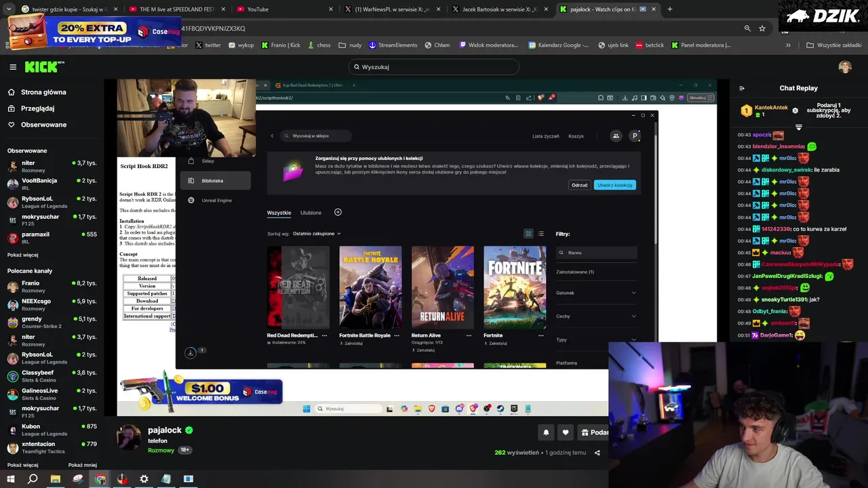Open the Wszystkie zakładki folder

point(833,45)
